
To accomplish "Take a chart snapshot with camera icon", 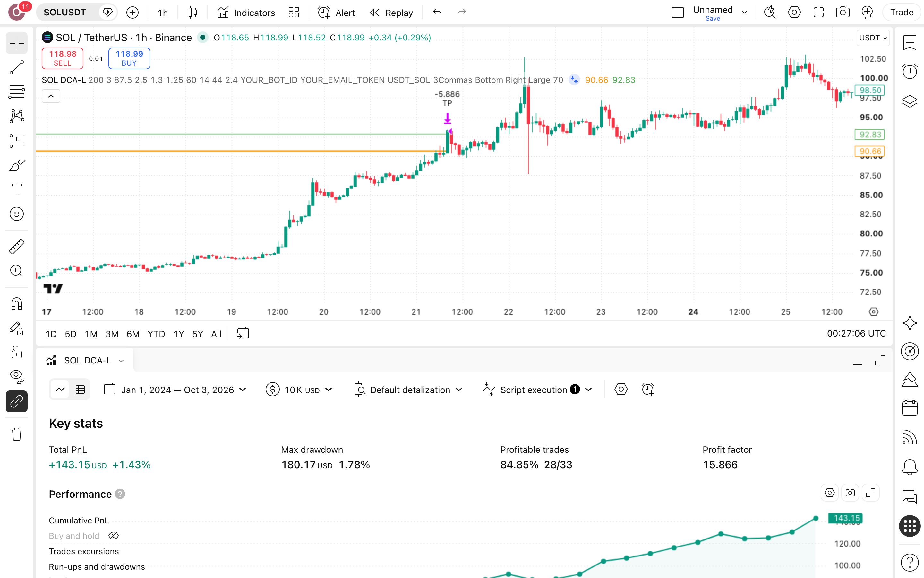I will click(842, 13).
